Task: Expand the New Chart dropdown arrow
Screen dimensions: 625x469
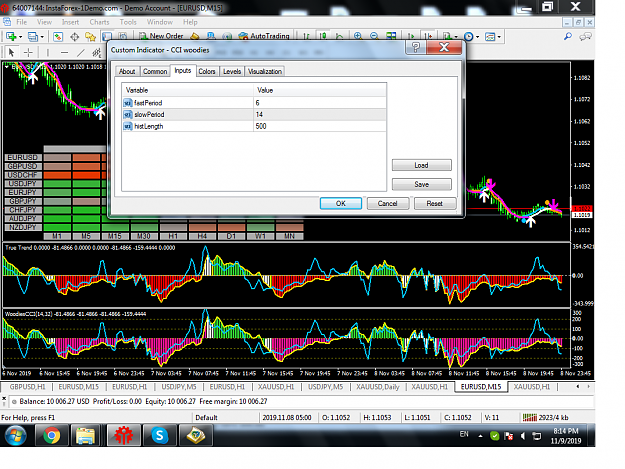Action: coord(20,37)
